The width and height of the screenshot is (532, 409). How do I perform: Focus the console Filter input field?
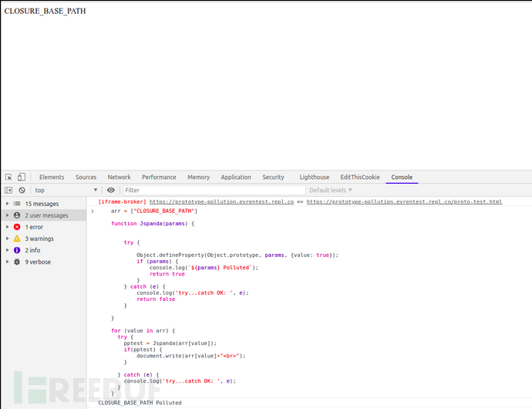coord(214,191)
